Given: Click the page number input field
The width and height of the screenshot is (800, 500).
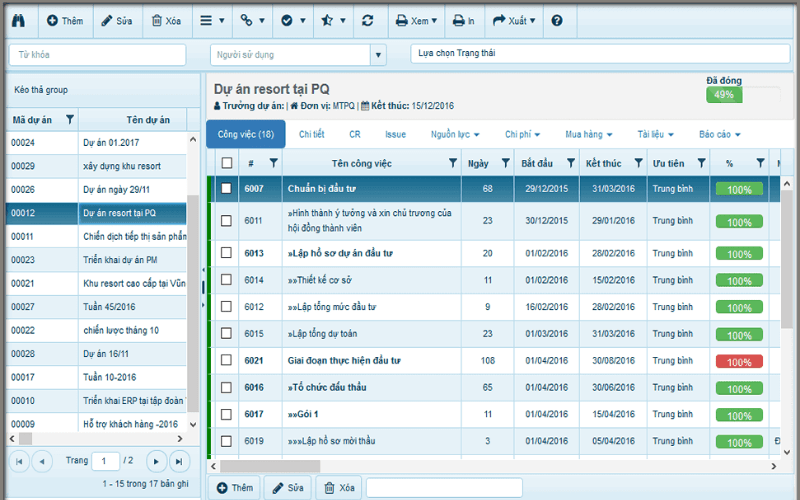Looking at the screenshot, I should coord(106,461).
